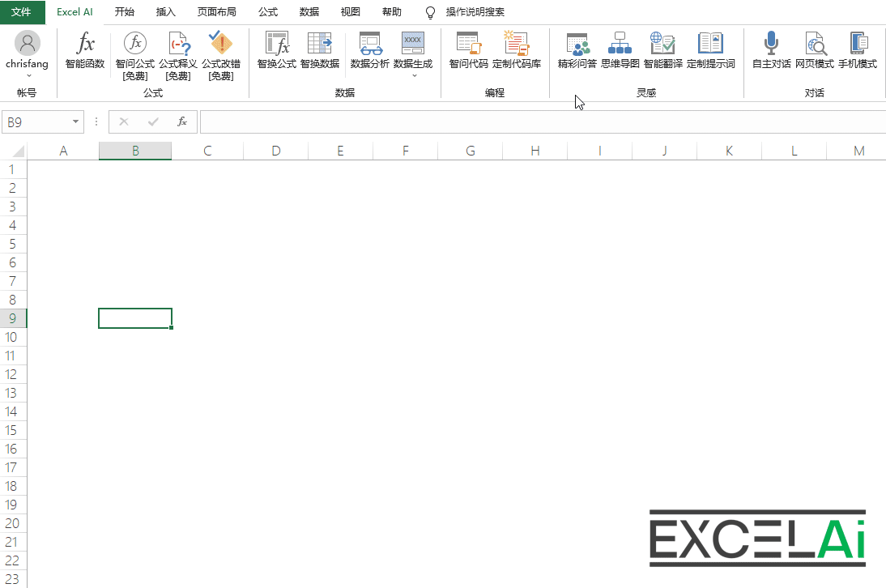Switch to the 数据 Data ribbon tab
The height and width of the screenshot is (588, 886).
tap(309, 12)
